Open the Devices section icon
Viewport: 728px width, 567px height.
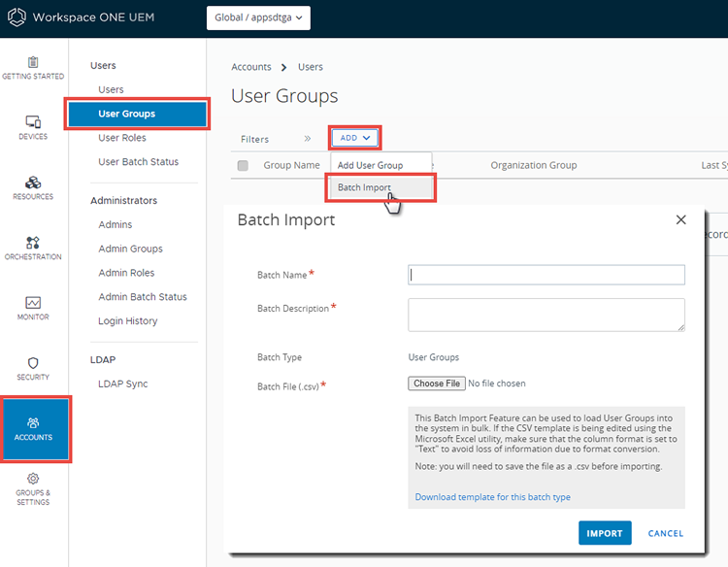(x=33, y=121)
